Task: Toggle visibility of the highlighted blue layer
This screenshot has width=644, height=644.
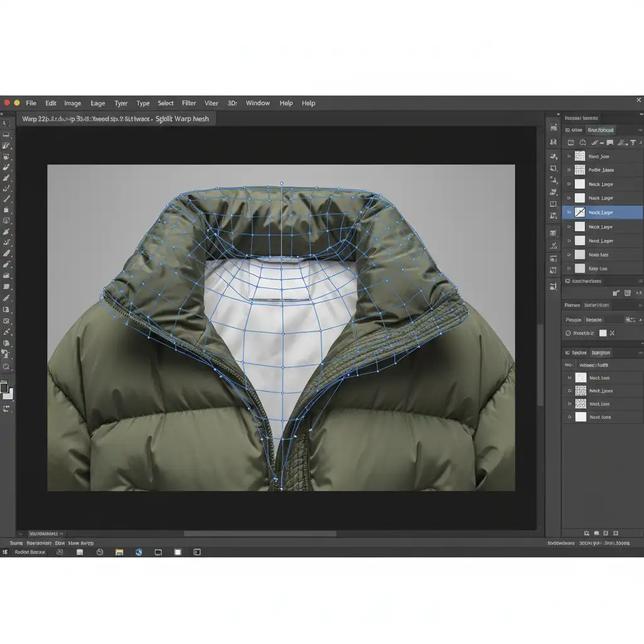Action: pos(569,213)
